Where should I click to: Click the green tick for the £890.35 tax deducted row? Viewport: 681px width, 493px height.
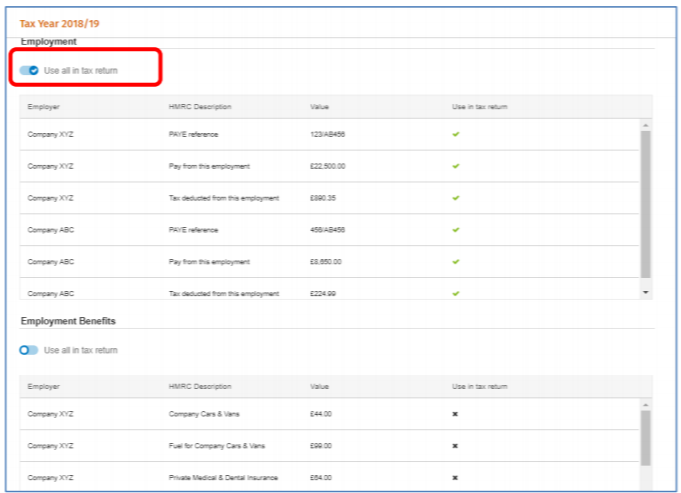pyautogui.click(x=456, y=198)
